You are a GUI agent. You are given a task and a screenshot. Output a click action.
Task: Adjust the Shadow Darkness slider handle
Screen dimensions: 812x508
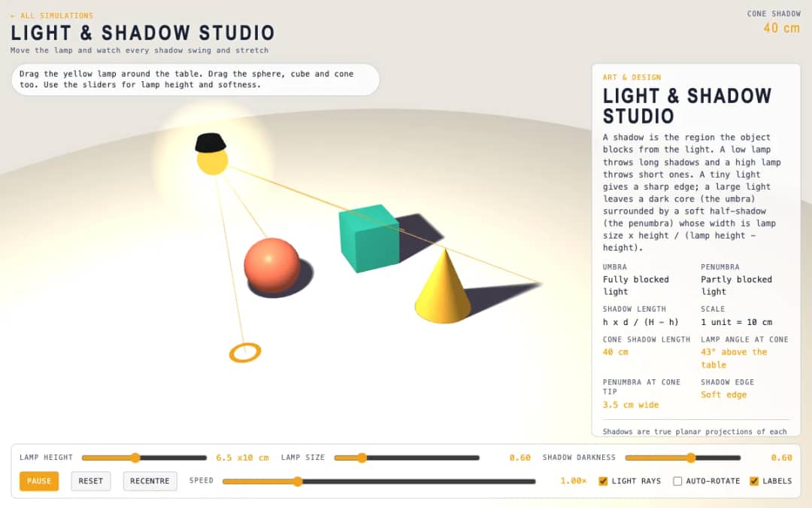point(691,458)
